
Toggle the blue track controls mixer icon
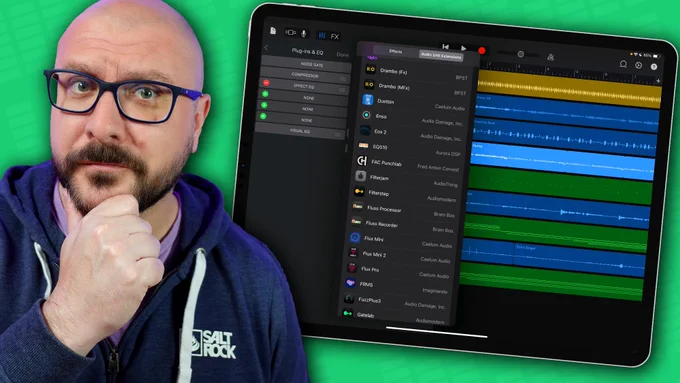[322, 35]
